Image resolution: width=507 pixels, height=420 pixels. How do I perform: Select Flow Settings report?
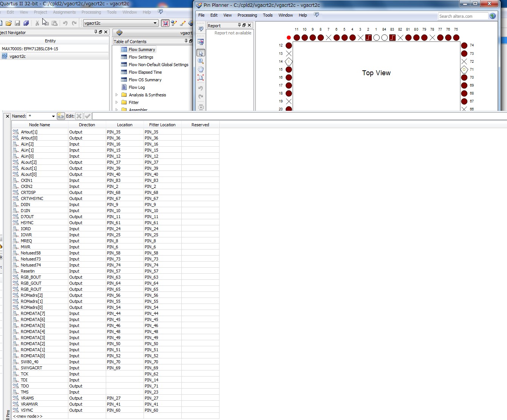141,57
